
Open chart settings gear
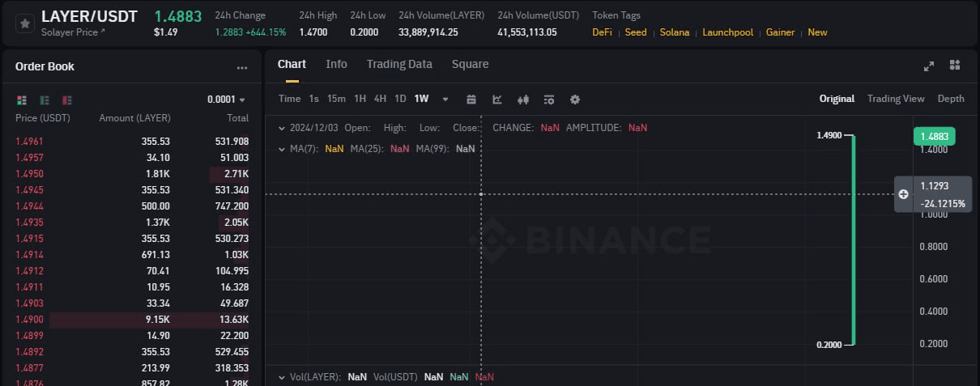(x=575, y=100)
